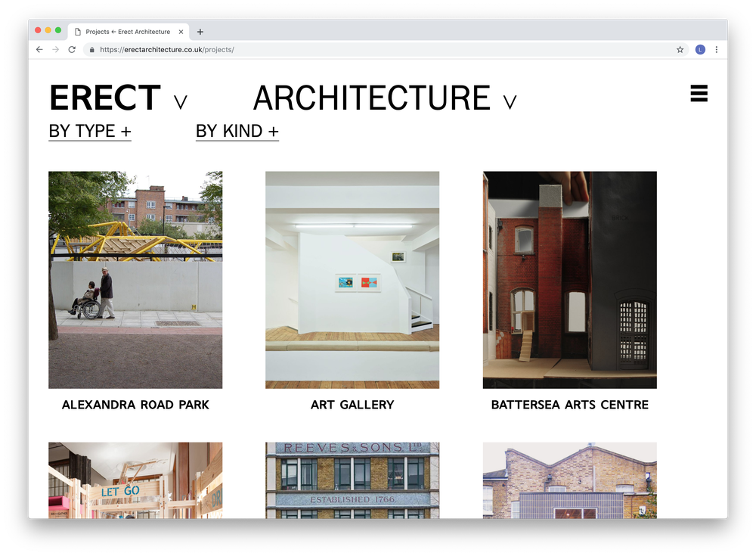The height and width of the screenshot is (556, 756).
Task: Open the LET GO wooden structure thumbnail
Action: click(x=135, y=480)
